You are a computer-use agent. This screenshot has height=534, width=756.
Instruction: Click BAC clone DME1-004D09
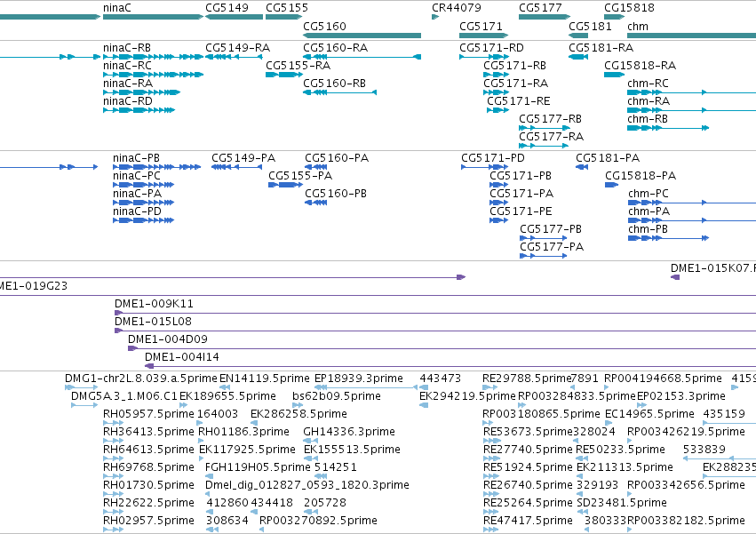click(167, 339)
